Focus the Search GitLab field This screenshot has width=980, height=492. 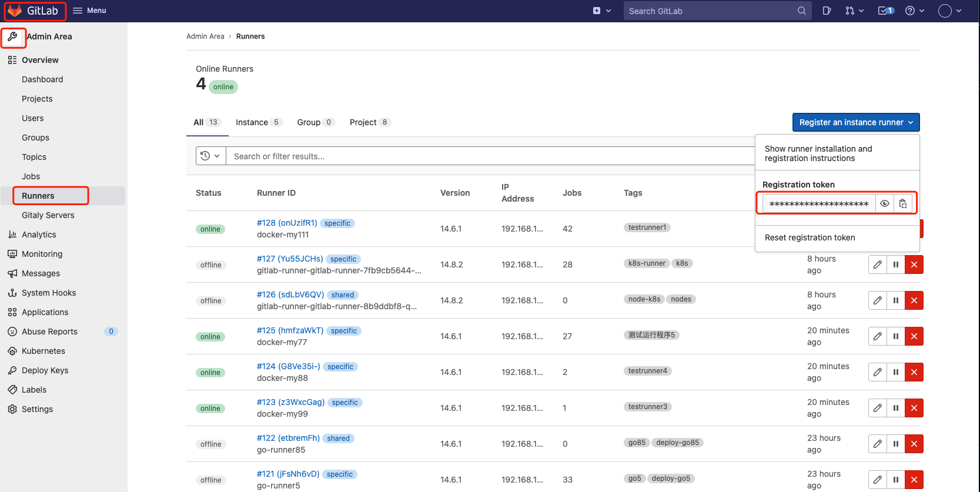717,11
